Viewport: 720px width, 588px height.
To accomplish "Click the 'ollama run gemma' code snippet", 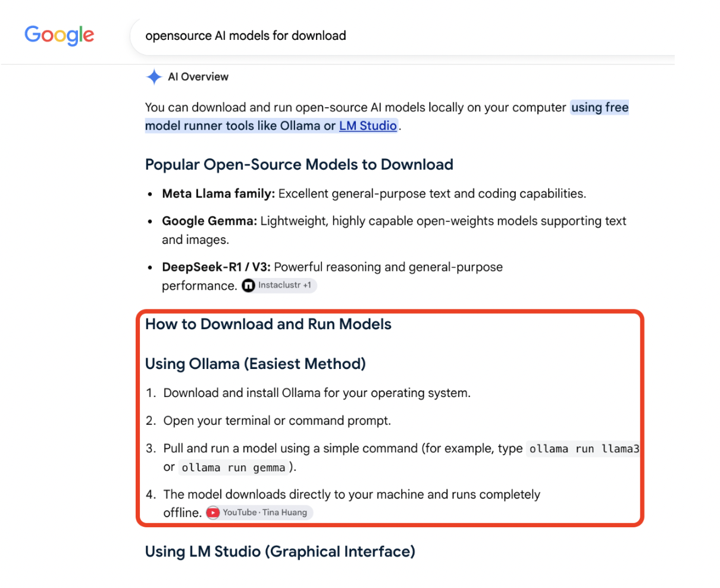I will (x=233, y=468).
